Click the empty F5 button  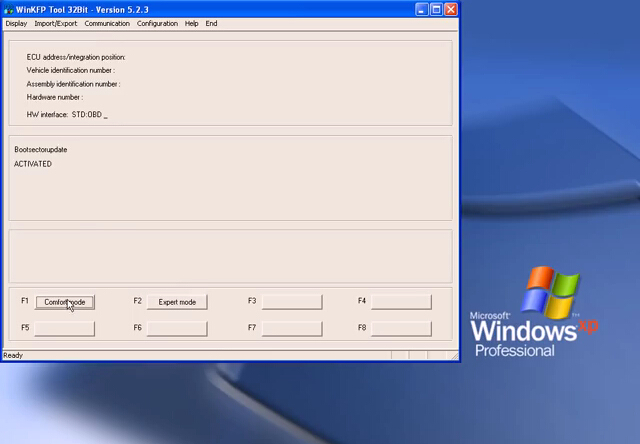64,329
